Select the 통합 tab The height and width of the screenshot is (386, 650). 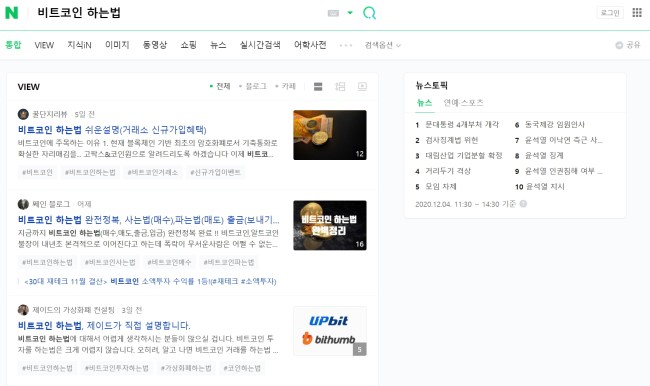13,45
